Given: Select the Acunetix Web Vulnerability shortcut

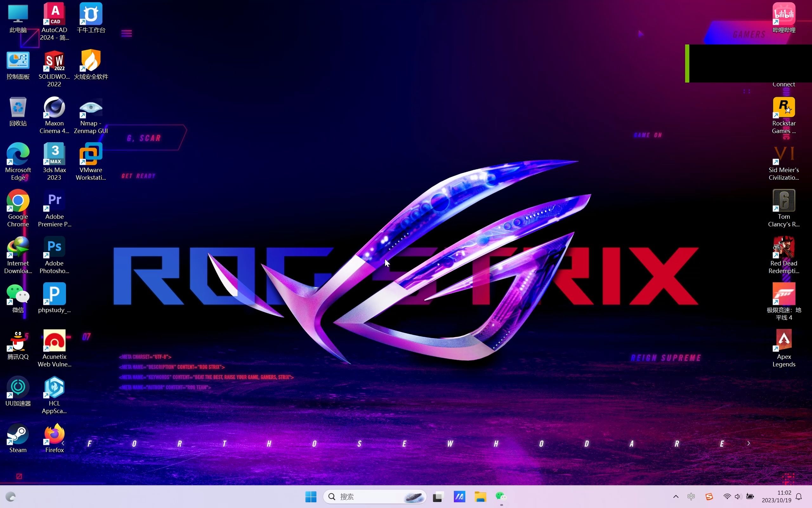Looking at the screenshot, I should 54,348.
